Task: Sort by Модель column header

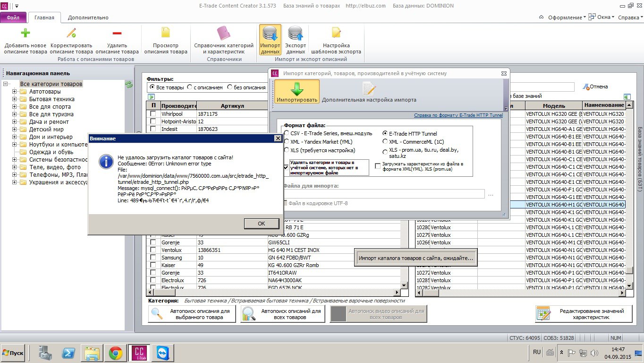Action: tap(554, 106)
